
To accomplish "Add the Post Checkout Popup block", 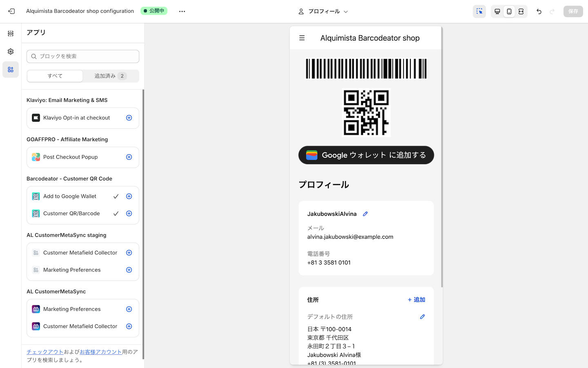I will [129, 157].
